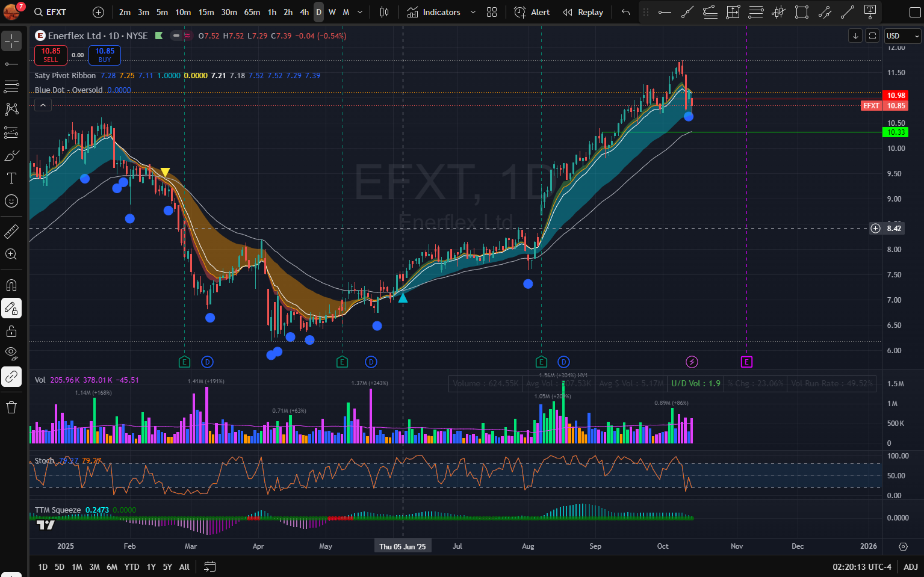Switch to the W weekly timeframe
The width and height of the screenshot is (924, 577).
click(x=332, y=12)
